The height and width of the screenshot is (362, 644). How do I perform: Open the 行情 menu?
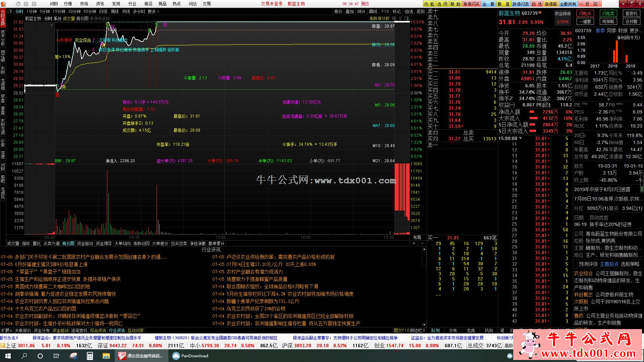68,4
